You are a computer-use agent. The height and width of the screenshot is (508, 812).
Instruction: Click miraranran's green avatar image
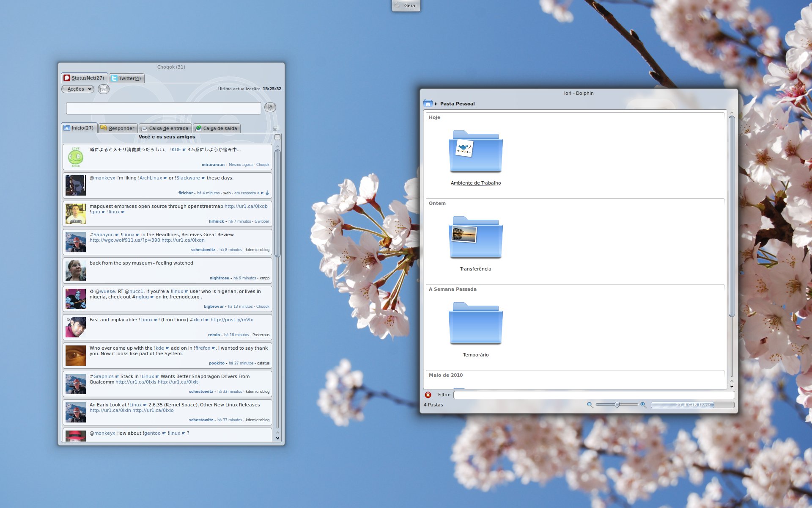point(76,157)
